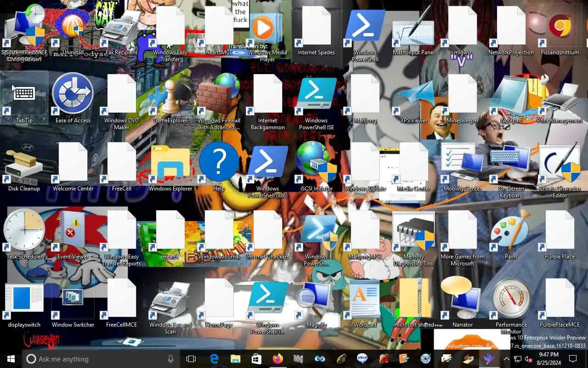Open Disk Cleanup shortcut

coord(24,167)
